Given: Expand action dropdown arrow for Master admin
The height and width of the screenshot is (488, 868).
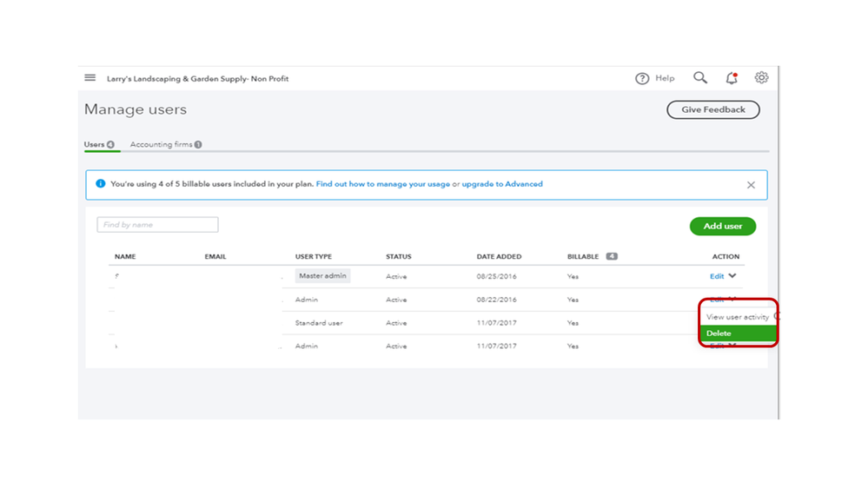Looking at the screenshot, I should [732, 276].
